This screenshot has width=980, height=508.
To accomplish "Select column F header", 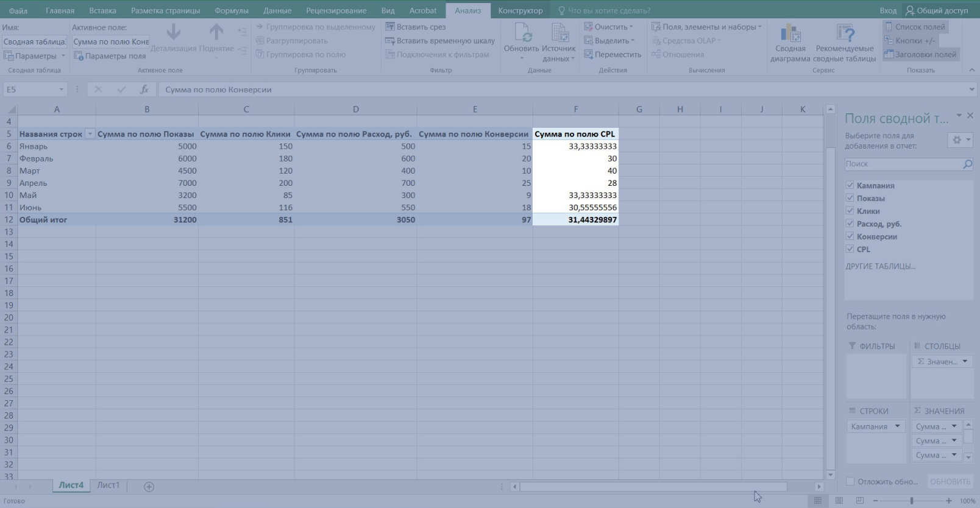I will click(575, 109).
